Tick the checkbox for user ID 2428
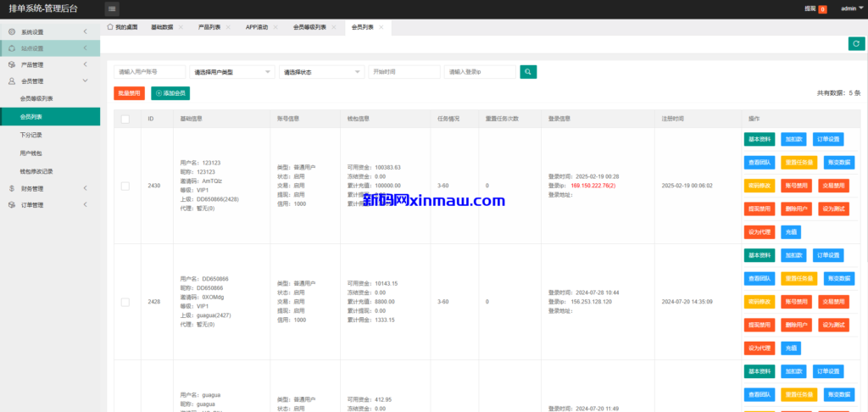 [125, 302]
